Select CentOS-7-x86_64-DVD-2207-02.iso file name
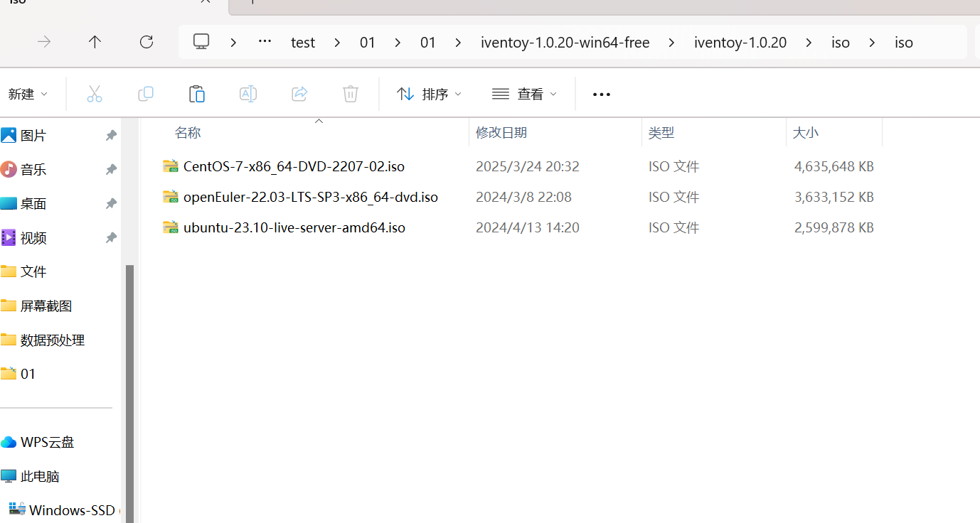This screenshot has width=980, height=523. pyautogui.click(x=294, y=166)
